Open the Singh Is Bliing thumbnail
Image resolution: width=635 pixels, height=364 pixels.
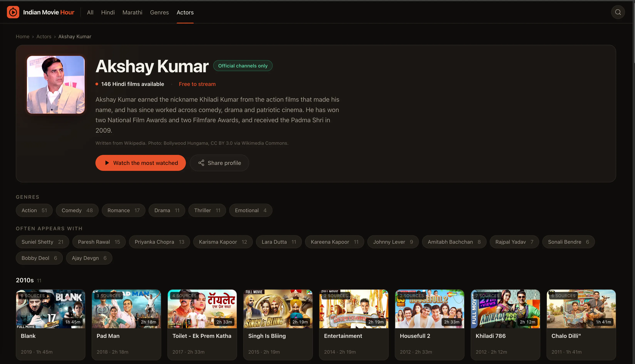coord(278,309)
